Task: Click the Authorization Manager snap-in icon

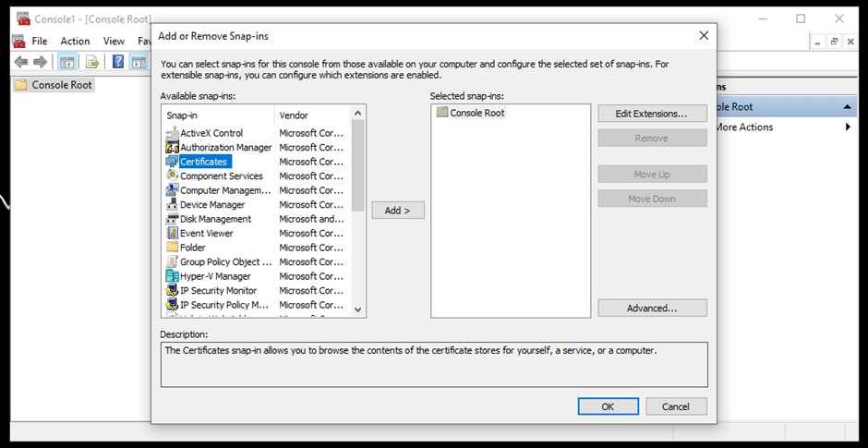Action: click(x=172, y=147)
